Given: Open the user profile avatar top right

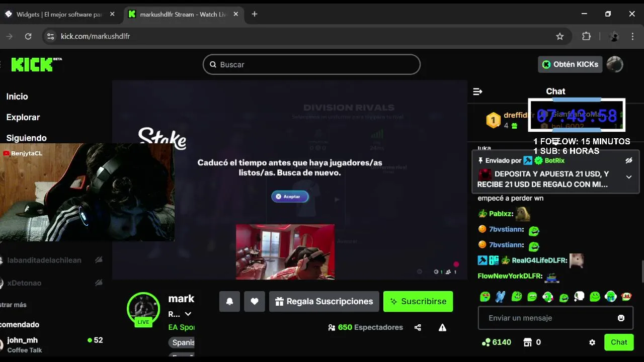Looking at the screenshot, I should [615, 64].
